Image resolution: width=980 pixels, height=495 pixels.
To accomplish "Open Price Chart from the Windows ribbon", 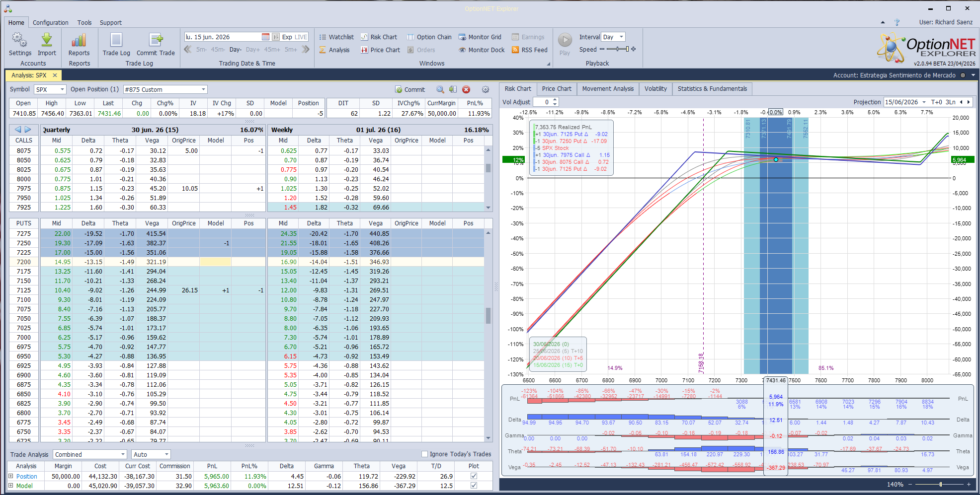I will (x=380, y=50).
